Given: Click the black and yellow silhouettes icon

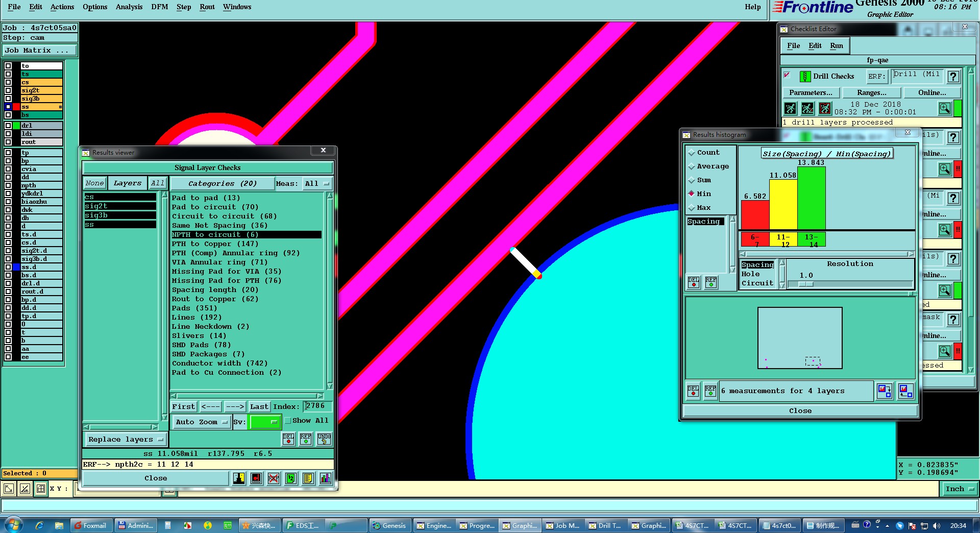Looking at the screenshot, I should 239,478.
